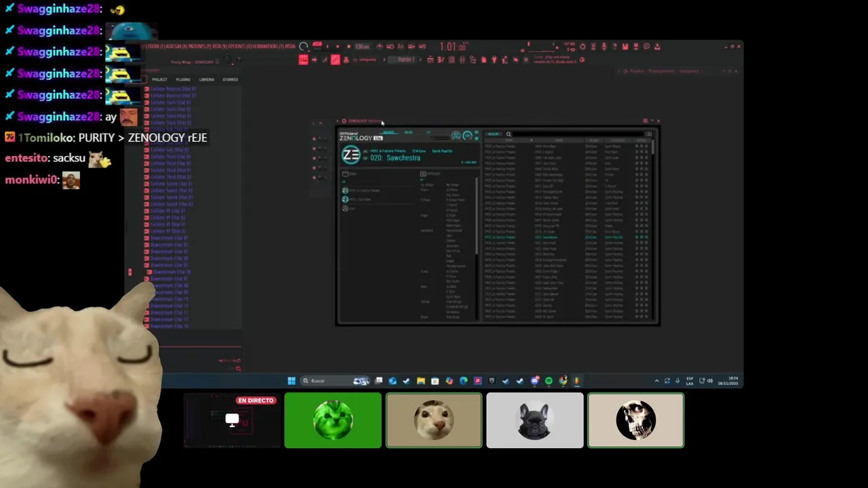
Task: Click the chat bubble icon in the top toolbar
Action: click(646, 47)
